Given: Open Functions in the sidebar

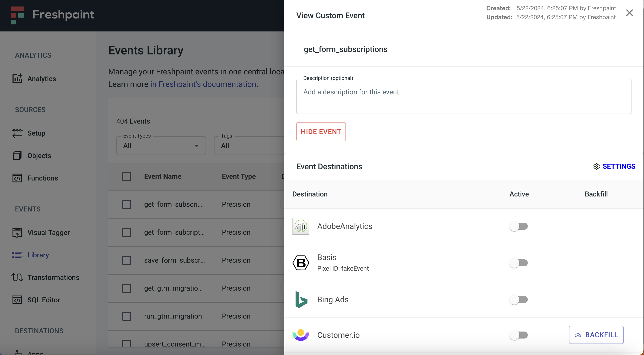Looking at the screenshot, I should coord(43,178).
